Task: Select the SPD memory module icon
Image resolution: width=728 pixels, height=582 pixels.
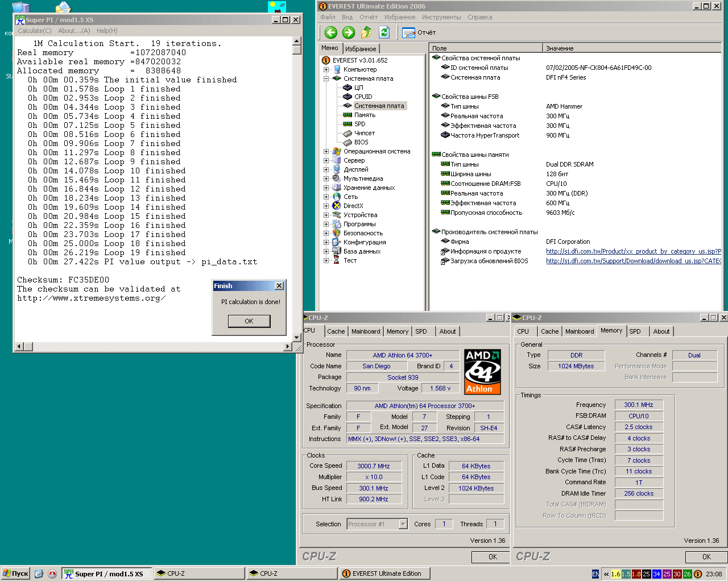Action: click(348, 124)
